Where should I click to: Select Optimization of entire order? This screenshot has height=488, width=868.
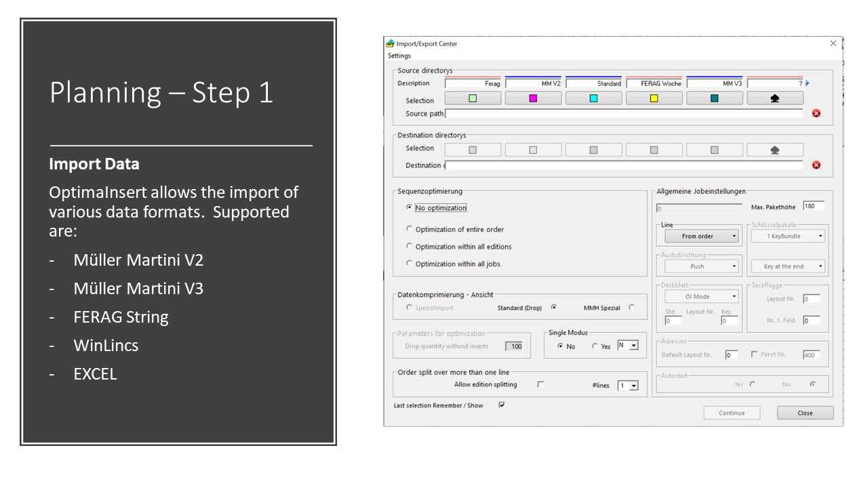pos(409,229)
